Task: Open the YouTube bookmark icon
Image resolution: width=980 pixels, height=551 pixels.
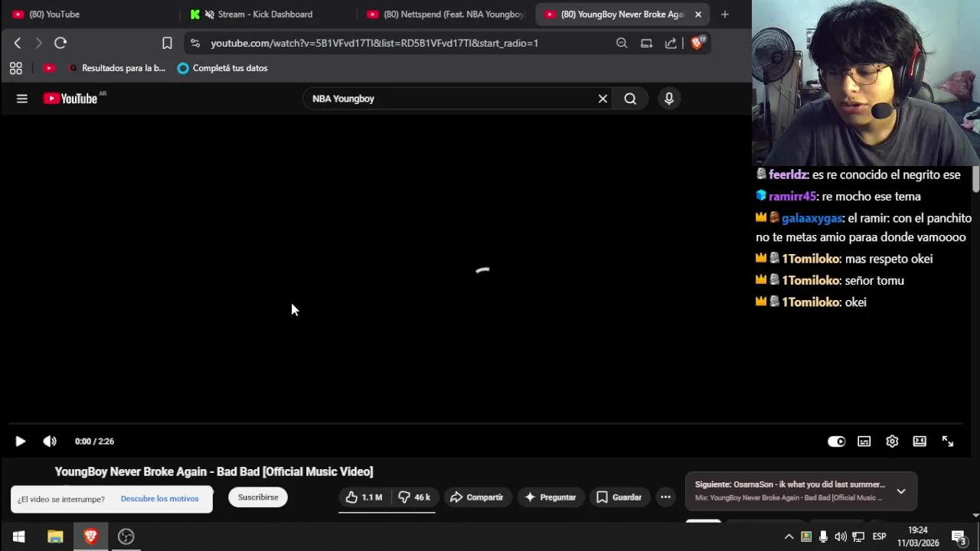Action: click(49, 68)
